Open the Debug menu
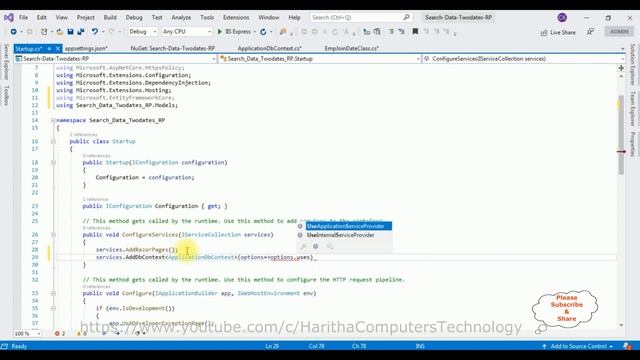 pos(134,18)
